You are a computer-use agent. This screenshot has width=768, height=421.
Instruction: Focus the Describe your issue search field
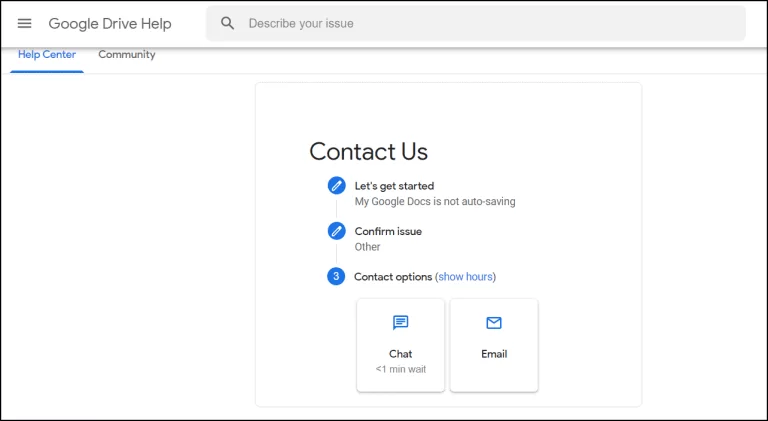point(490,23)
